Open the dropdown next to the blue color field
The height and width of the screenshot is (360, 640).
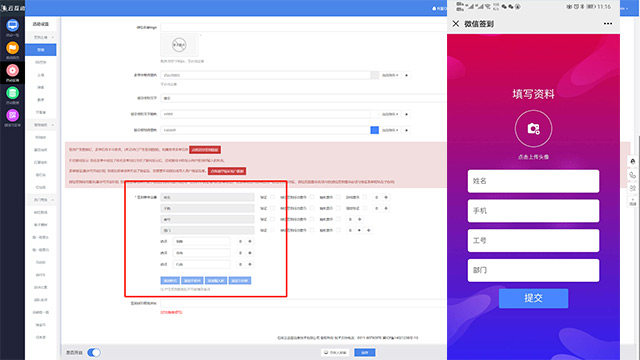(390, 130)
